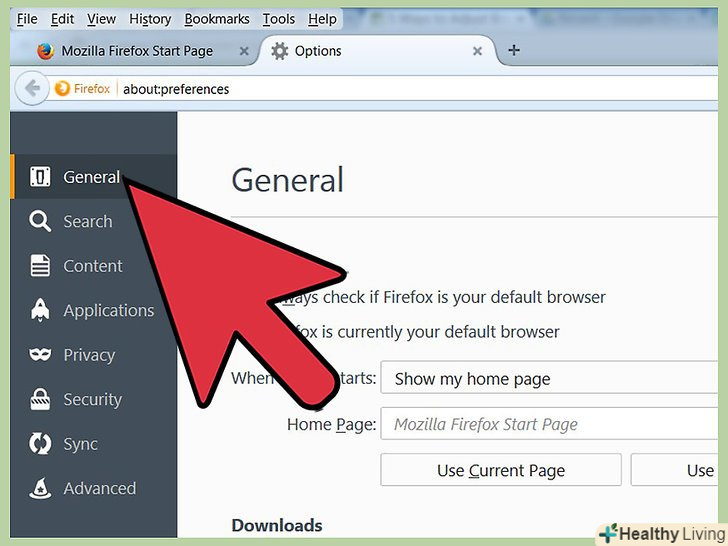Click the Content document icon
728x546 pixels.
40,266
